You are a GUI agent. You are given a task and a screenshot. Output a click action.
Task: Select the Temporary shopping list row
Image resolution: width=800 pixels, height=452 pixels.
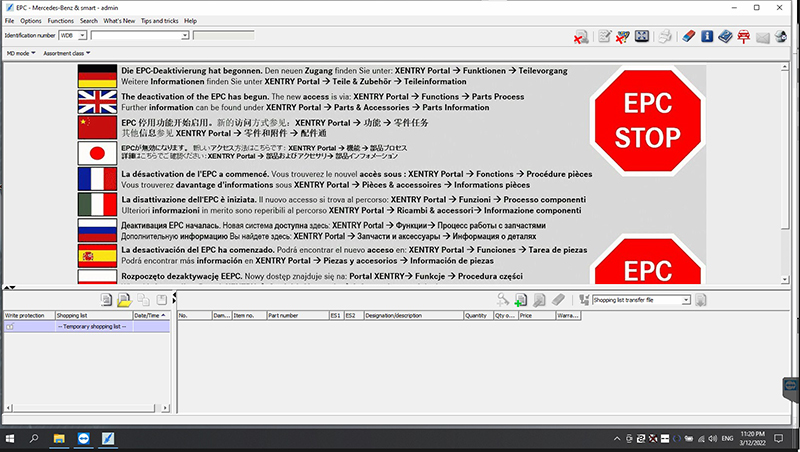(x=87, y=327)
